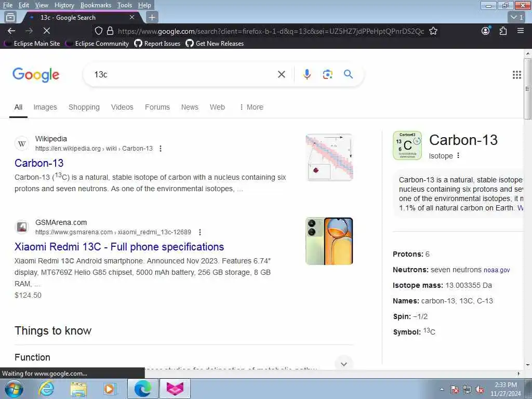Screen dimensions: 532x399
Task: Open the Eclipse Main Site bookmark
Action: [33, 44]
